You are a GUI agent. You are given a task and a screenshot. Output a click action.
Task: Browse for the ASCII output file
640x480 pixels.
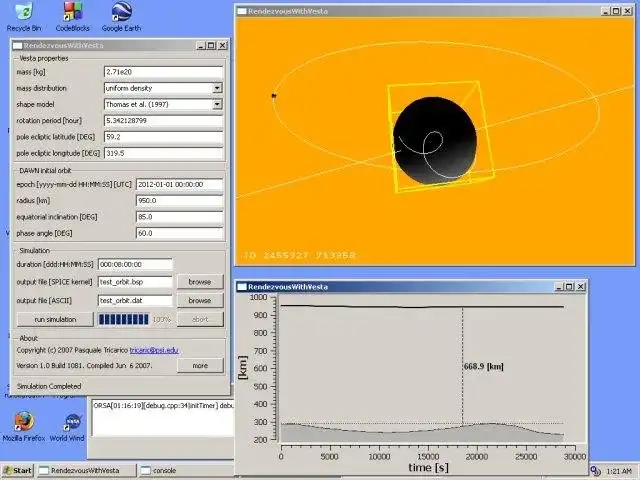pyautogui.click(x=199, y=300)
